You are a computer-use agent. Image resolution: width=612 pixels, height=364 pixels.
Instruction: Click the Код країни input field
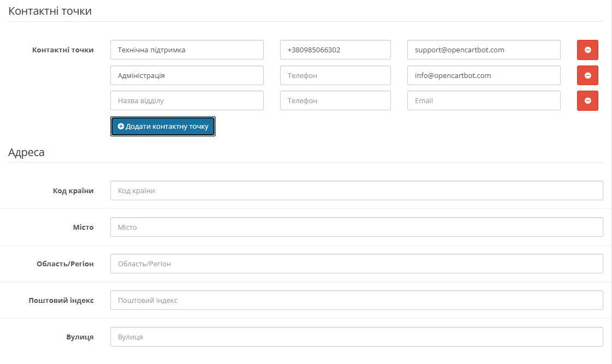click(x=356, y=190)
